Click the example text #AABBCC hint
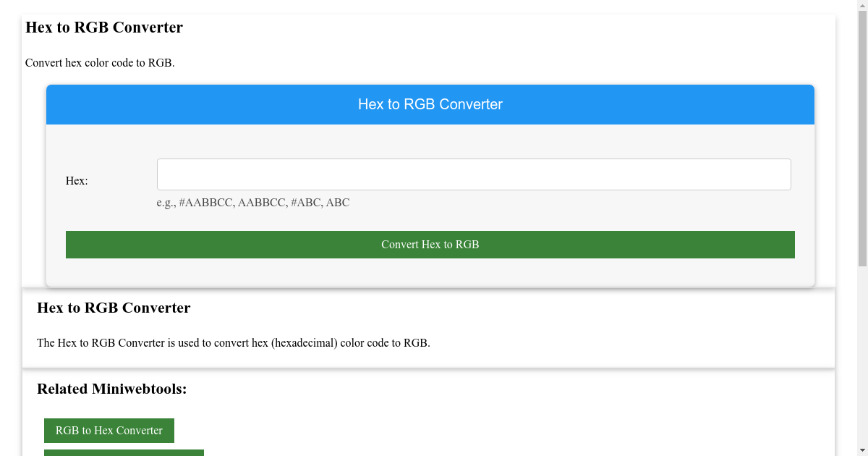Image resolution: width=868 pixels, height=456 pixels. 252,203
